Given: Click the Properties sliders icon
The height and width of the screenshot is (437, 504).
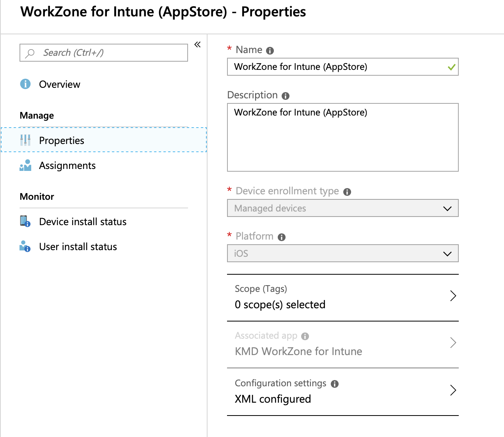Looking at the screenshot, I should coord(25,140).
